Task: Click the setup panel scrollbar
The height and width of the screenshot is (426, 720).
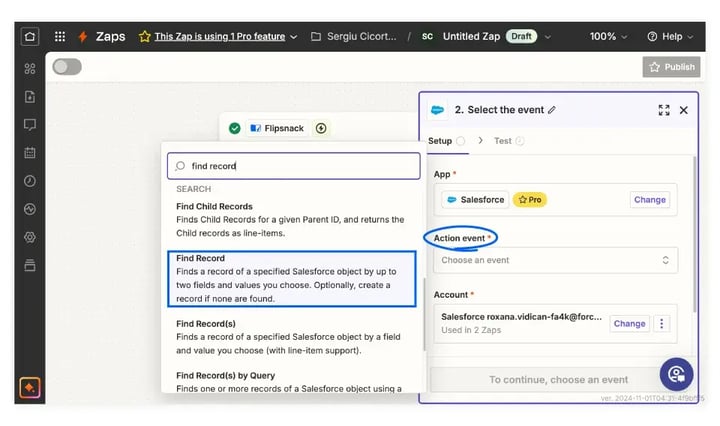Action: point(694,234)
